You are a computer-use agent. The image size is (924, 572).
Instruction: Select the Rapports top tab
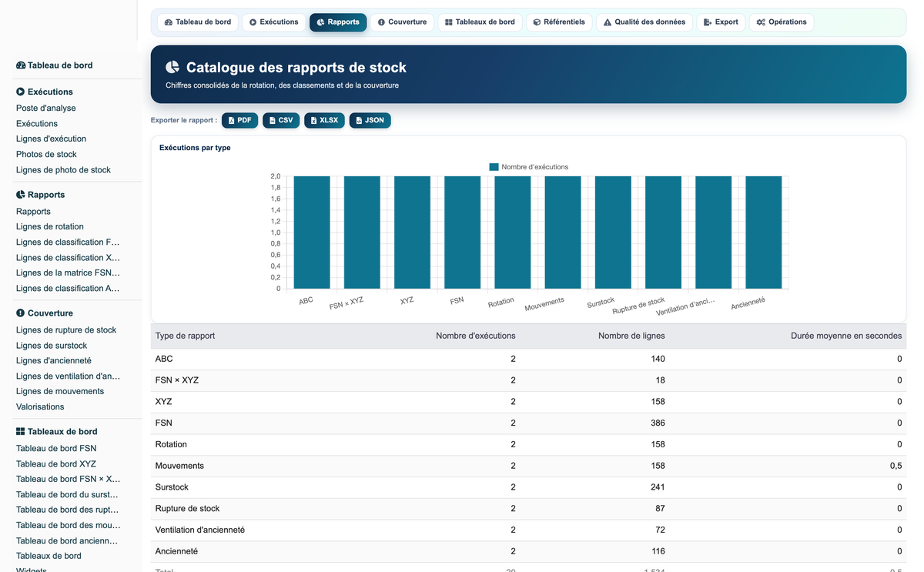[338, 22]
